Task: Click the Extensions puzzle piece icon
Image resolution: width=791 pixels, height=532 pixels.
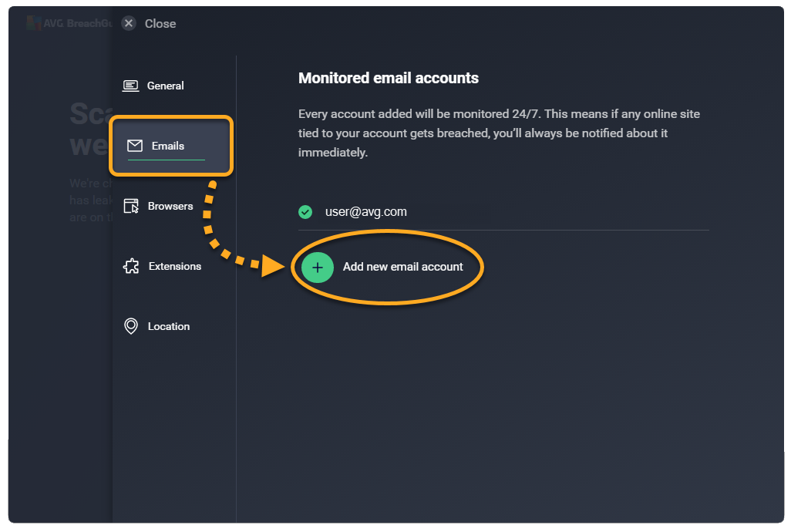Action: click(x=131, y=266)
